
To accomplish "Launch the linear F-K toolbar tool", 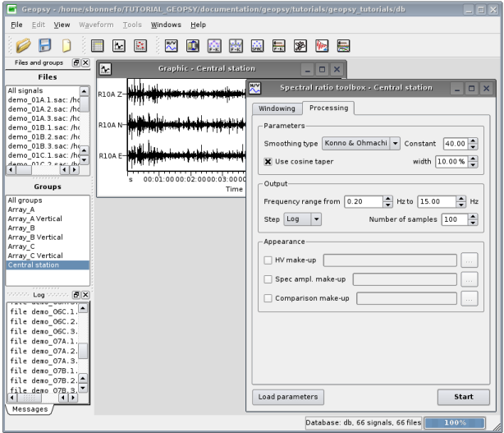I will click(x=279, y=46).
